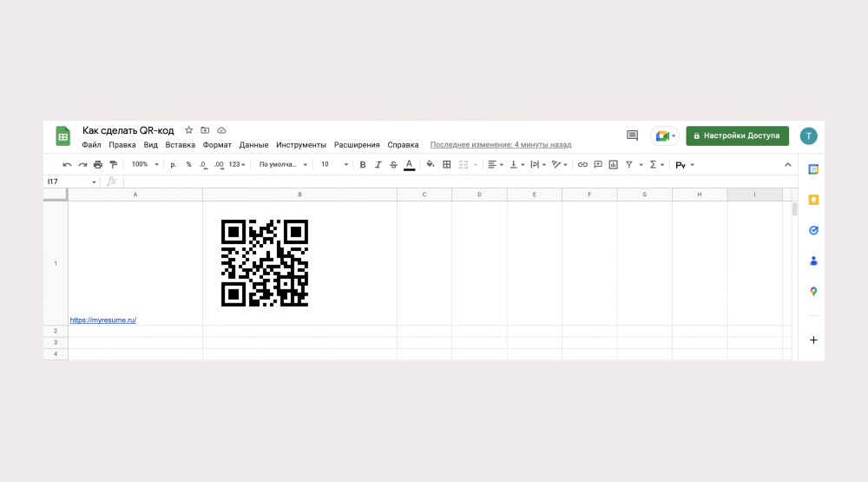Open text wrapping dropdown
Screen dimensions: 868x482
tap(537, 164)
